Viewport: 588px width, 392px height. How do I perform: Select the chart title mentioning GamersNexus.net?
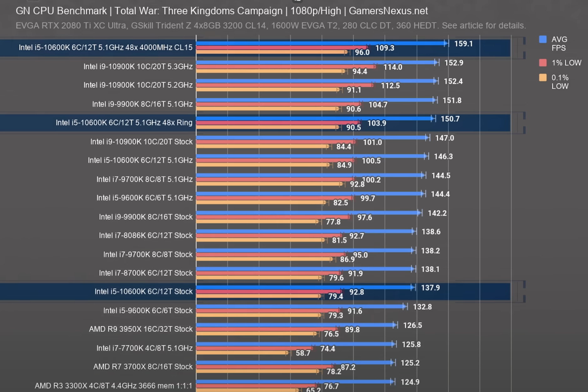222,11
